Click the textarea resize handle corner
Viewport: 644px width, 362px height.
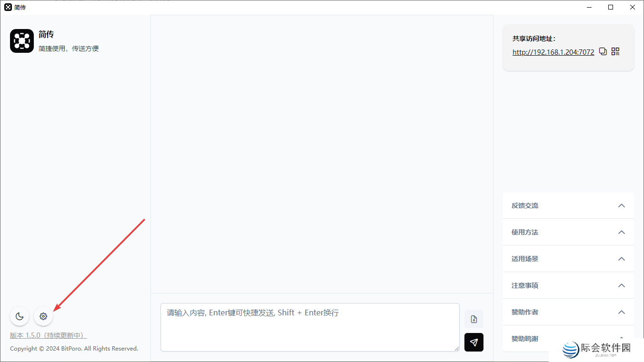pos(456,348)
